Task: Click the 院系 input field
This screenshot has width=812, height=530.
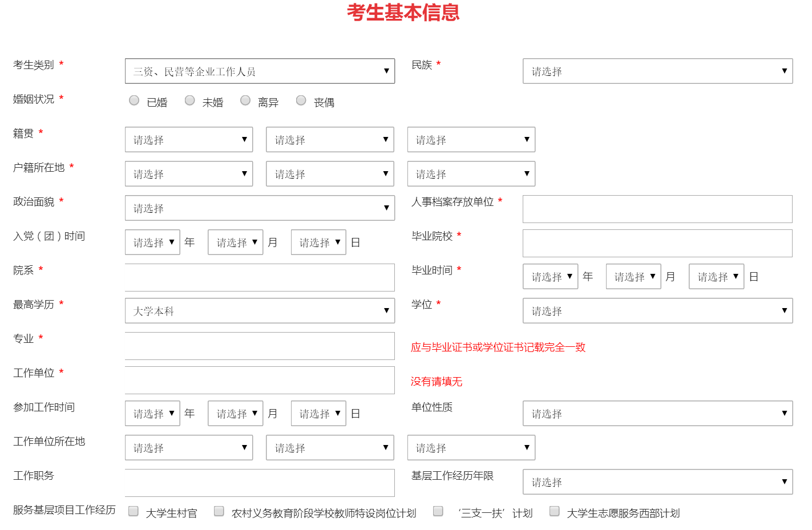Action: (260, 277)
